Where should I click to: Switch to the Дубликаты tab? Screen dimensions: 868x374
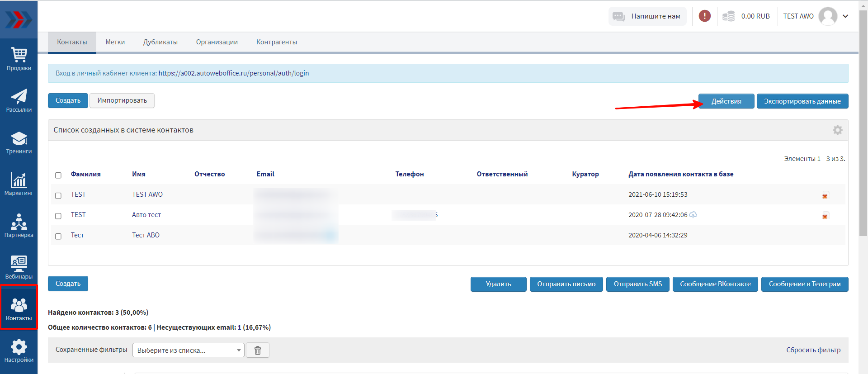[x=160, y=42]
